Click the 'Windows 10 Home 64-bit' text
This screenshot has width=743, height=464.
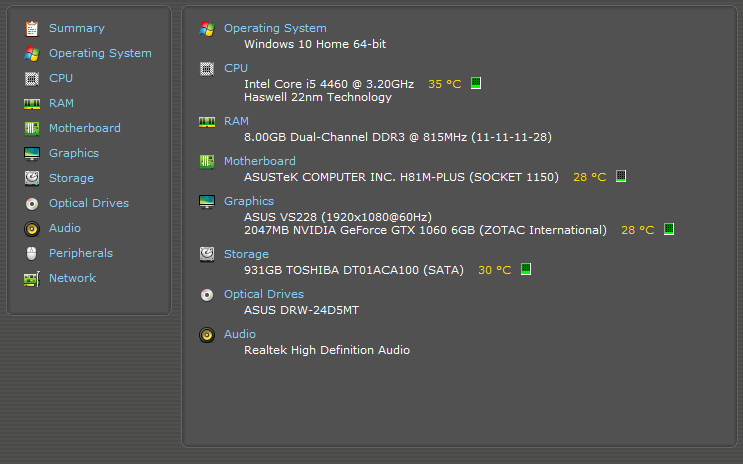click(x=315, y=44)
